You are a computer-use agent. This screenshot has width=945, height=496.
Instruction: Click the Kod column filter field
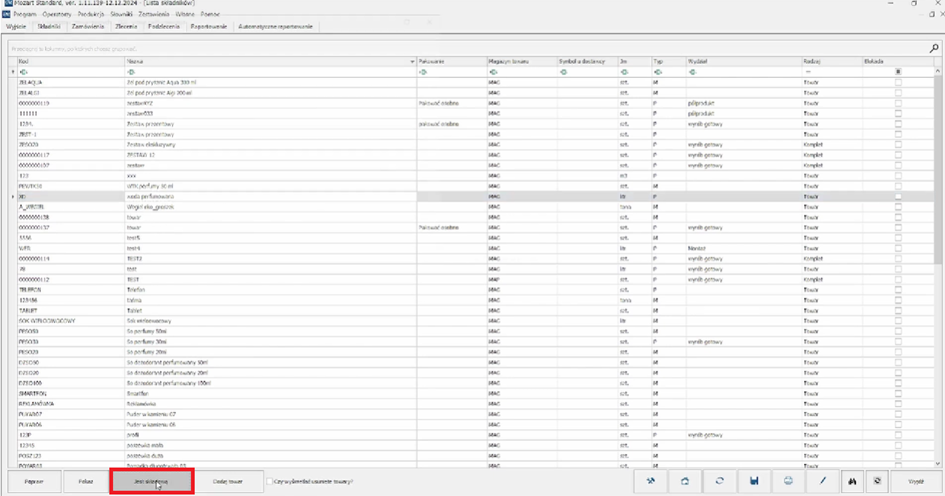point(65,72)
